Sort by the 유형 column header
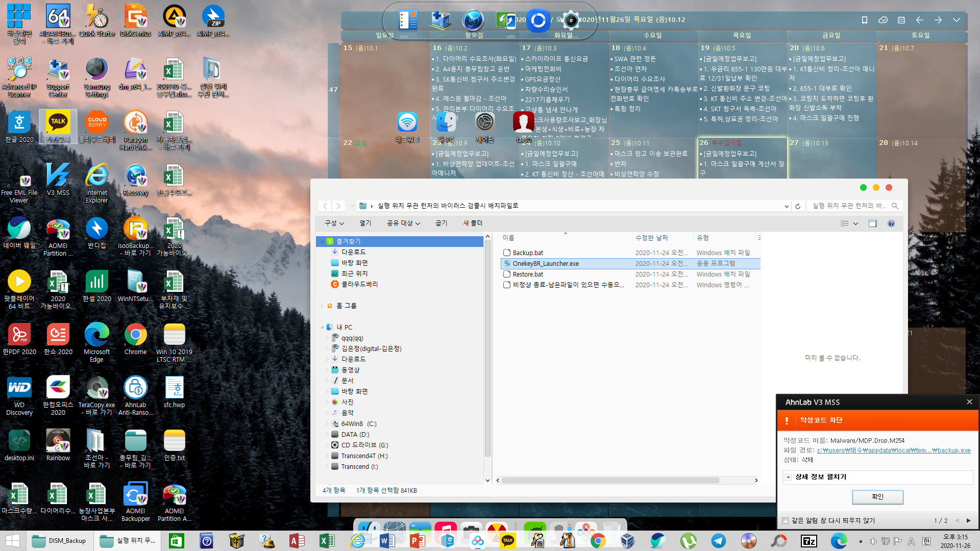Screen dimensions: 980x551 [x=723, y=238]
